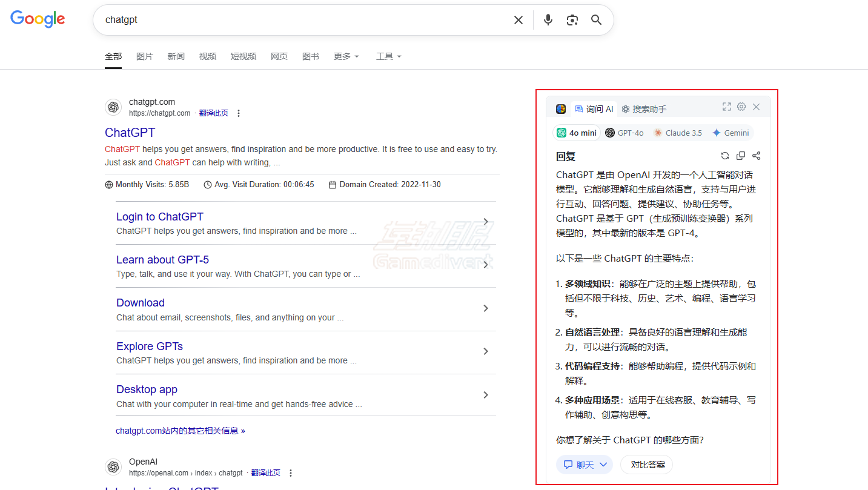Image resolution: width=868 pixels, height=490 pixels.
Task: Open the 询问 AI tab
Action: tap(594, 109)
